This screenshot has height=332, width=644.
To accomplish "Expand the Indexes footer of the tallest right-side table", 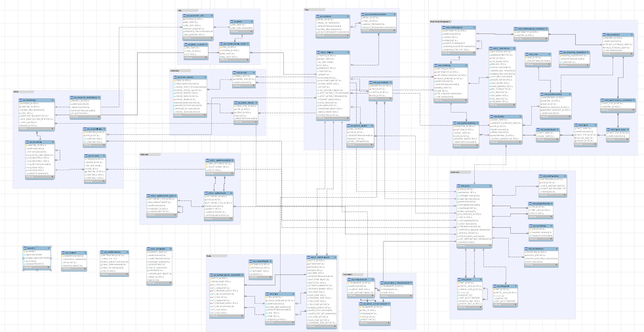I will 459,245.
